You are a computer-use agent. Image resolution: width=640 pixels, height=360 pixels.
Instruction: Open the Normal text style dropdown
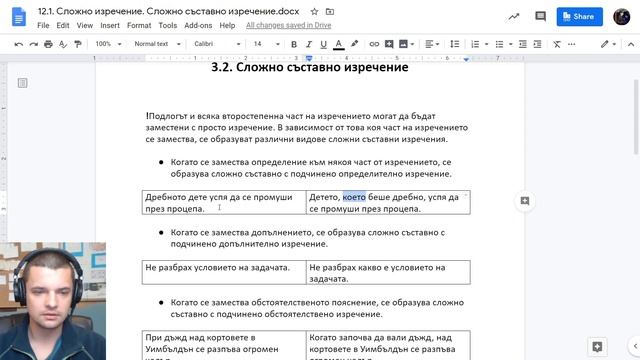tap(157, 44)
